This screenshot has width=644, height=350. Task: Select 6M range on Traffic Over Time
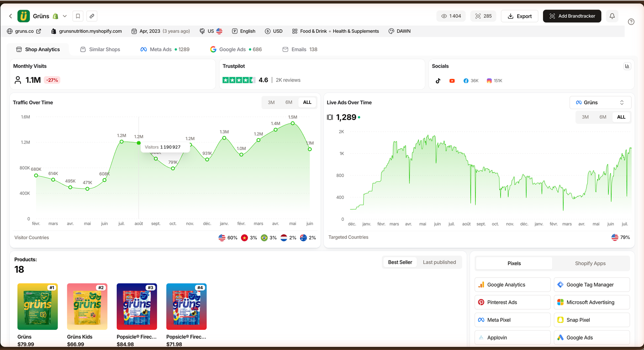pyautogui.click(x=289, y=102)
